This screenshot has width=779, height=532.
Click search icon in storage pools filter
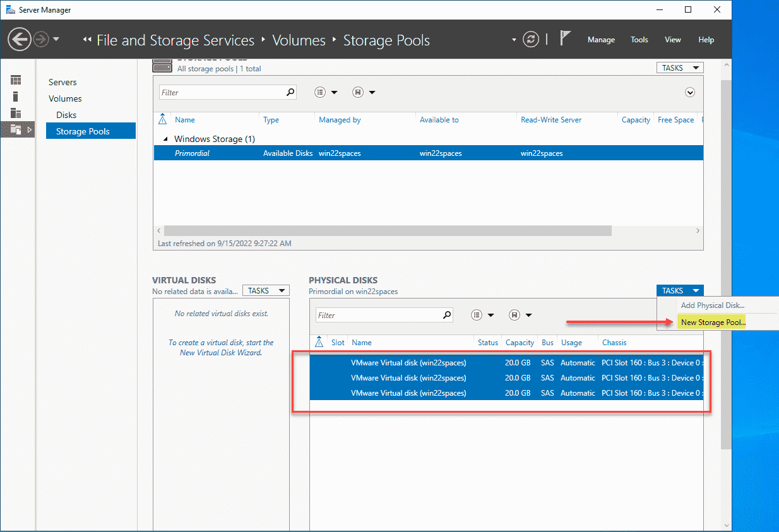[x=290, y=92]
